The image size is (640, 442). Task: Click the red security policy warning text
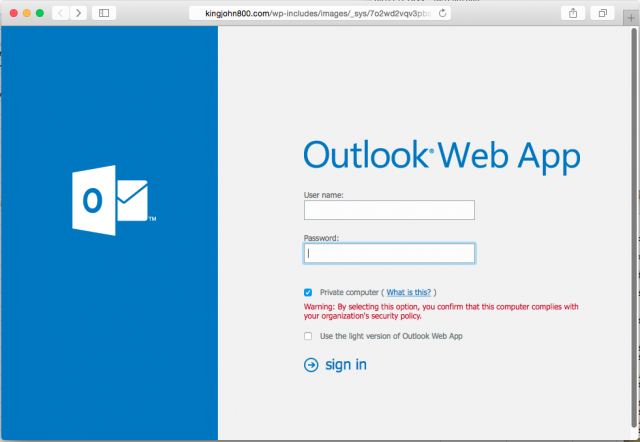[441, 311]
